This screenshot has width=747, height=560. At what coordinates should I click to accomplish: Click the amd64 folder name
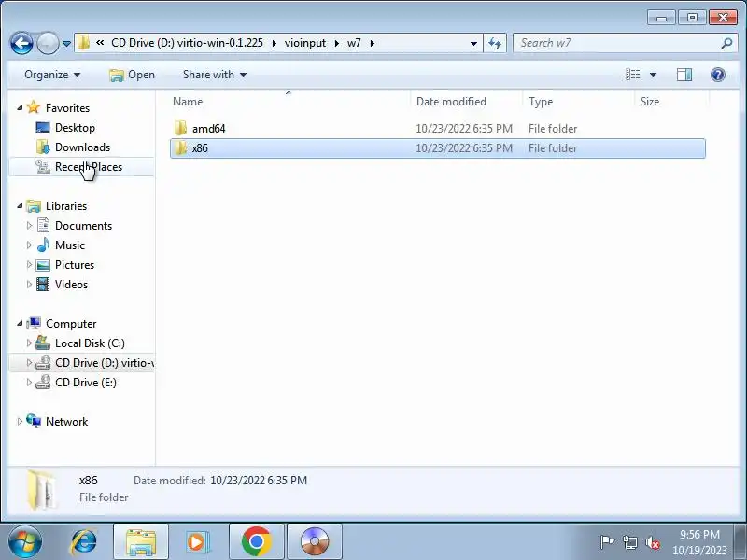(208, 129)
